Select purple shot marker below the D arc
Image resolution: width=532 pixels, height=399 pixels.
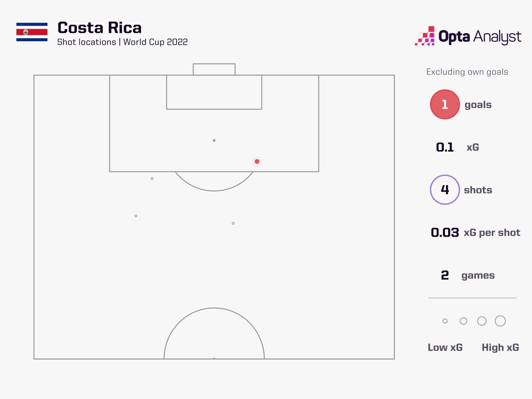(233, 223)
